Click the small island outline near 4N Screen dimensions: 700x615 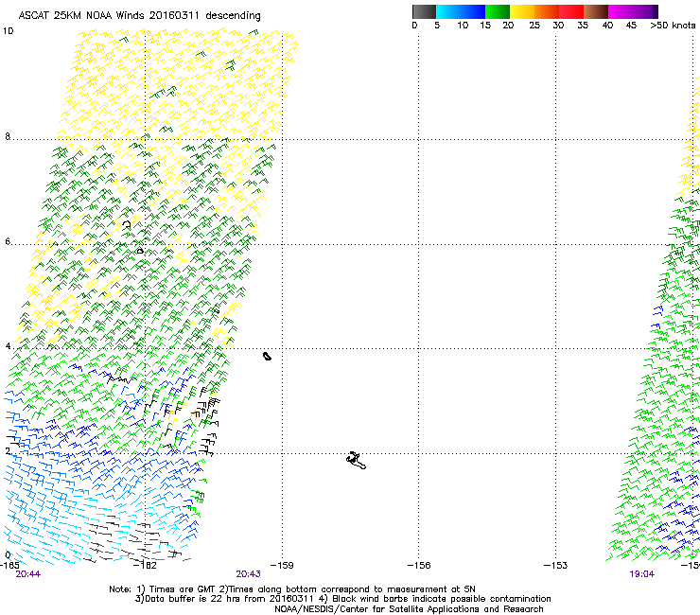pos(267,356)
